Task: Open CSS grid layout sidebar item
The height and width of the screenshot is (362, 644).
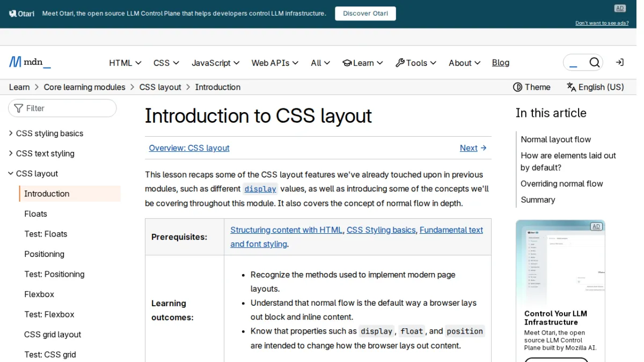Action: click(x=53, y=334)
